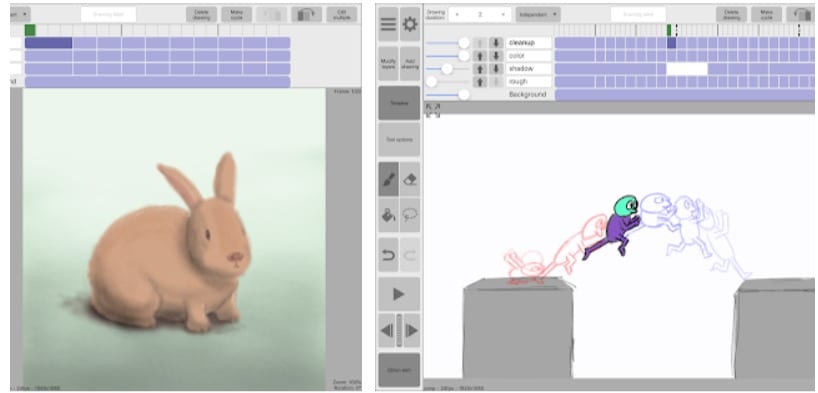Select the cleanup layer name field
The width and height of the screenshot is (818, 393).
coord(528,43)
